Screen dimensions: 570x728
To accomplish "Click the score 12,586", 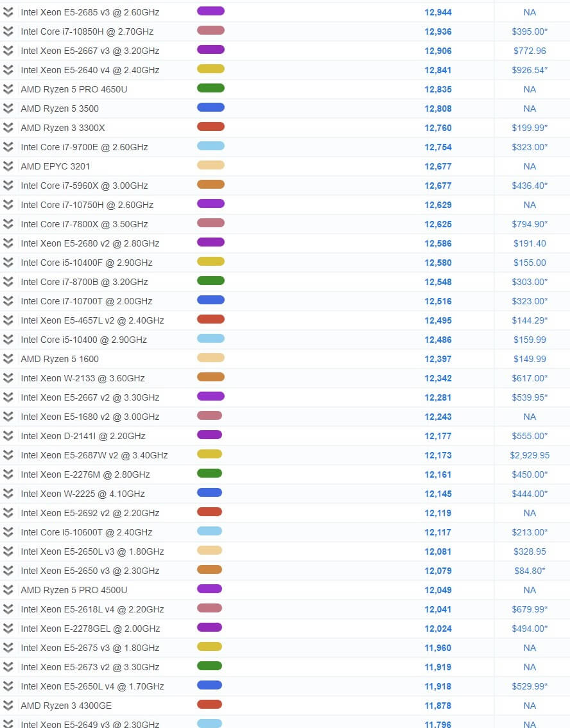I will coord(438,243).
